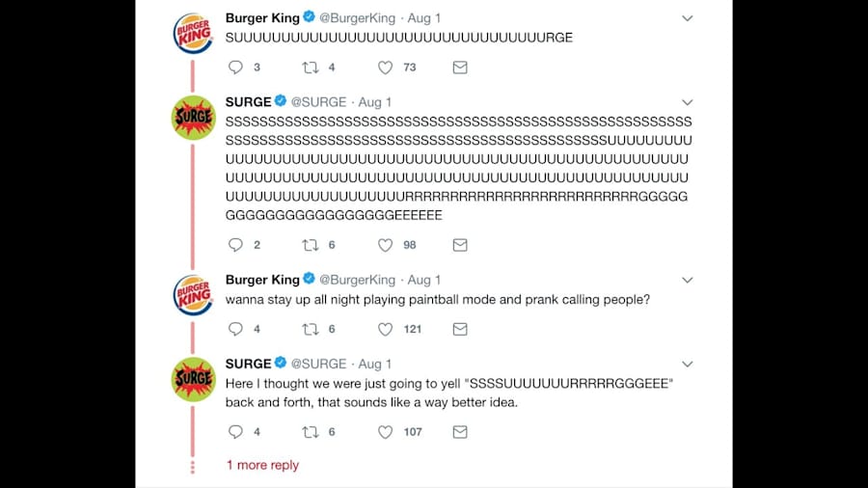Screen dimensions: 868x488
Task: Open options chevron on last SURGE tweet
Action: [687, 364]
